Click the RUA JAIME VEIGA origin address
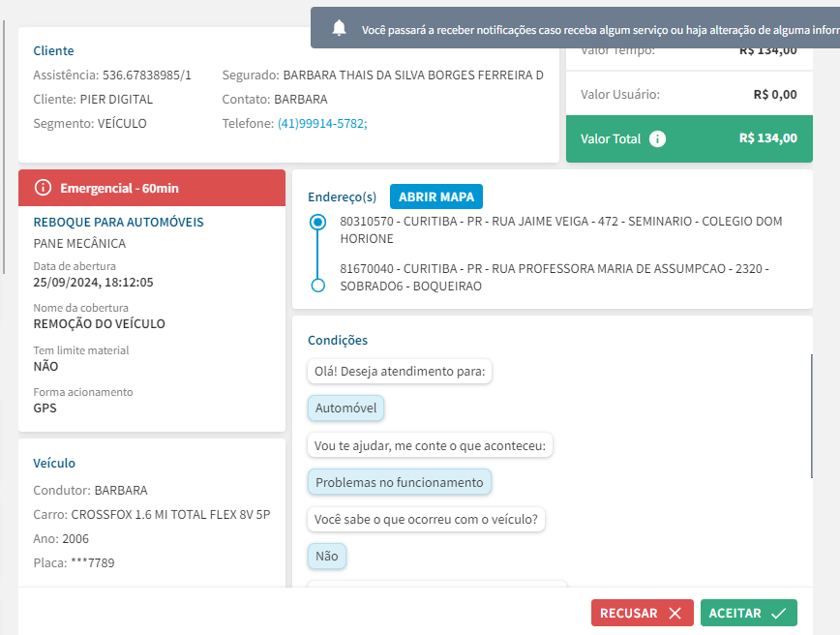This screenshot has height=635, width=840. [561, 229]
